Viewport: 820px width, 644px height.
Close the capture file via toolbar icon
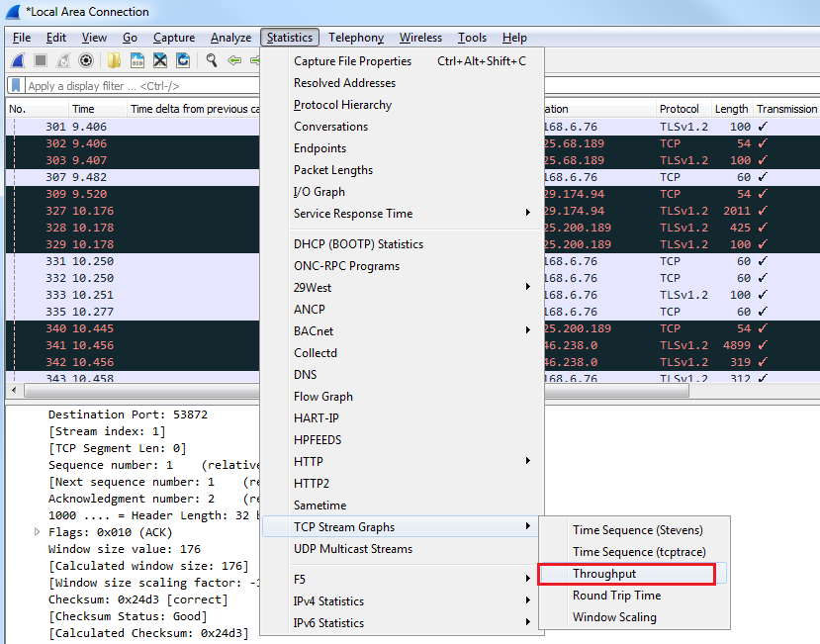click(x=160, y=61)
